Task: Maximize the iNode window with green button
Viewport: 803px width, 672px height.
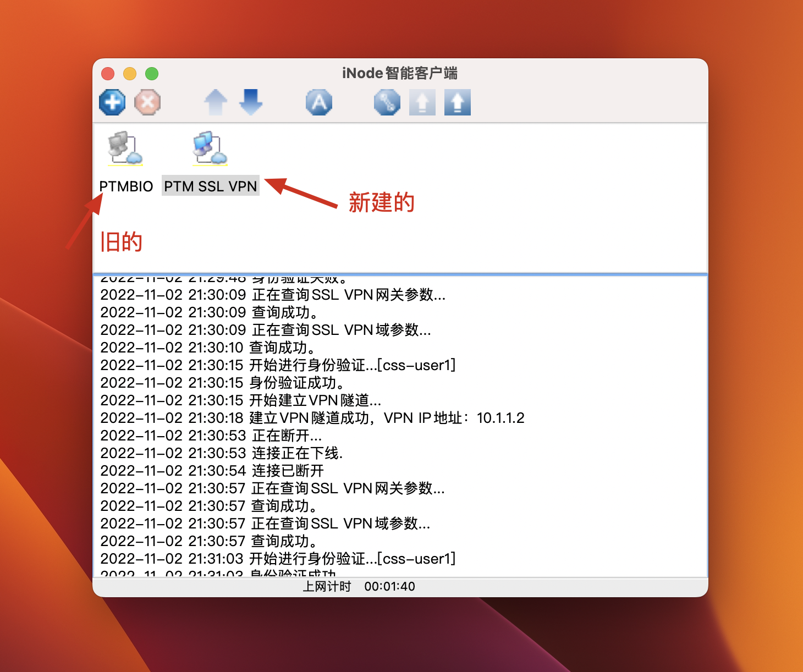Action: tap(152, 74)
